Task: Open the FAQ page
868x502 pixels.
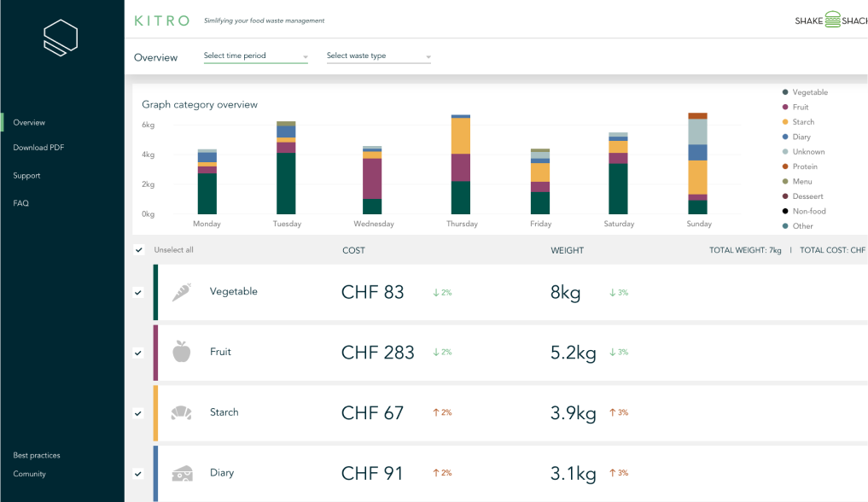Action: point(21,203)
